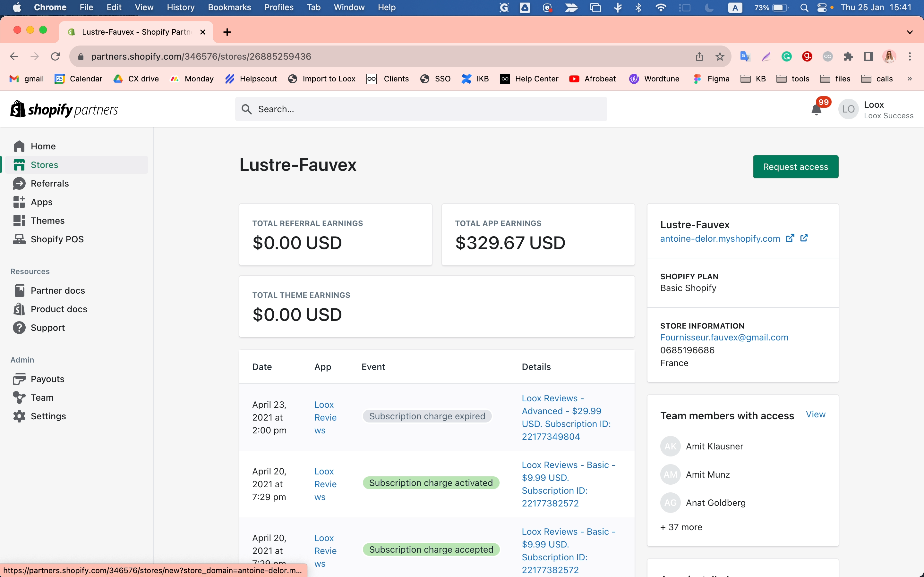Focus the Search input field
Image resolution: width=924 pixels, height=577 pixels.
pos(421,109)
